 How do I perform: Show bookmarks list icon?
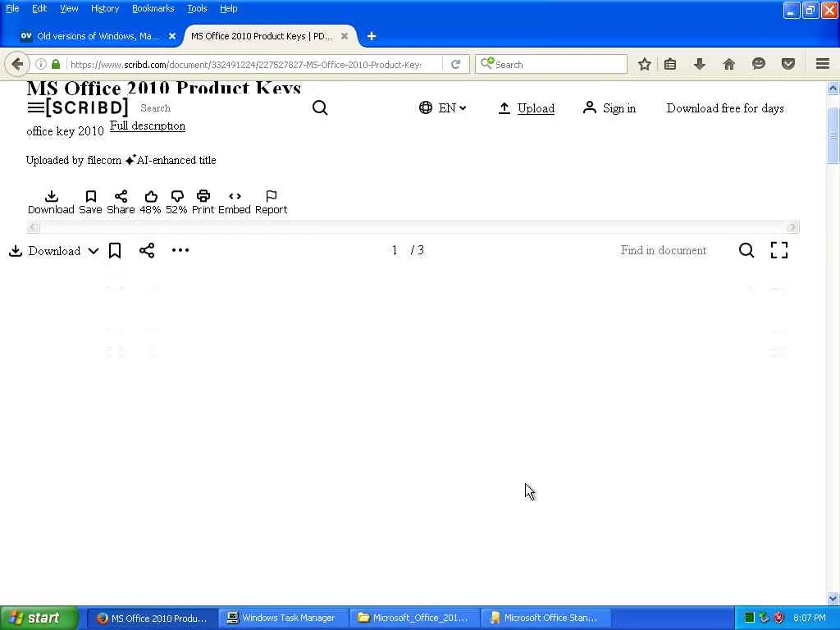coord(670,64)
